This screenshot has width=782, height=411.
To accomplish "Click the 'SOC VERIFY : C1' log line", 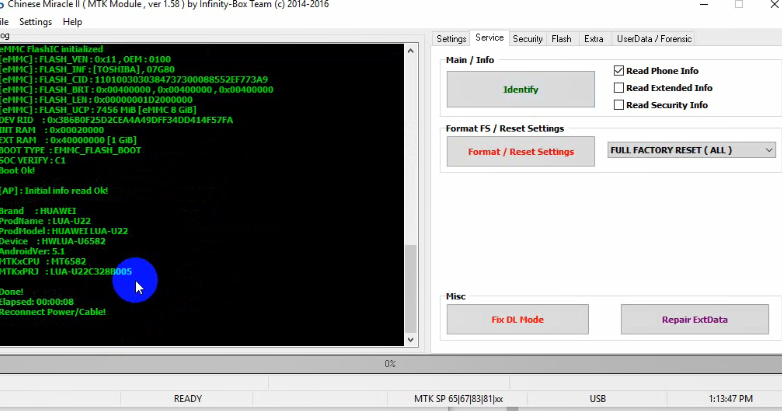I will click(x=33, y=160).
